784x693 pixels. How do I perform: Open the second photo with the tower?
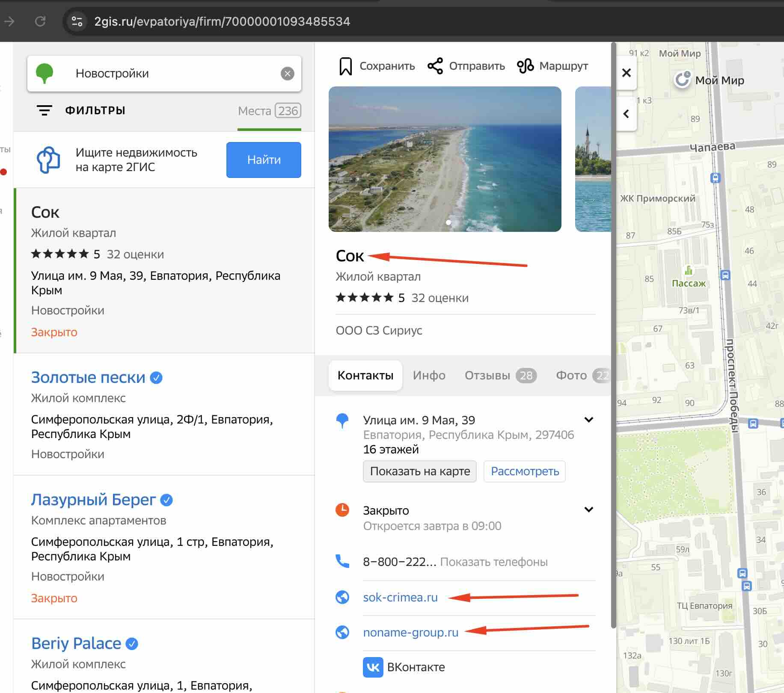tap(593, 159)
